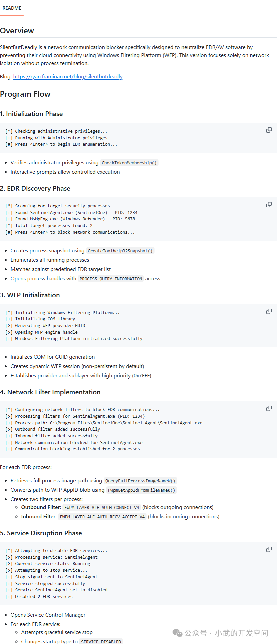
Task: Click the '2. EDR Discovery Phase' heading
Action: point(35,188)
